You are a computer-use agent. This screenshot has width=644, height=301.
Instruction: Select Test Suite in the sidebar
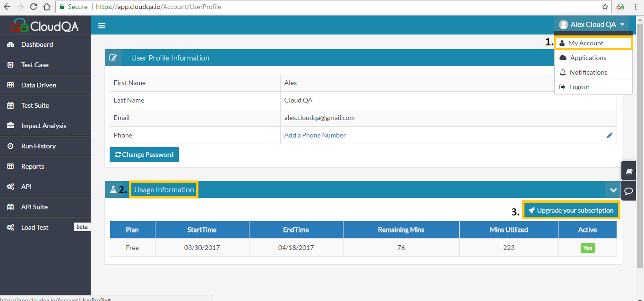(x=45, y=105)
